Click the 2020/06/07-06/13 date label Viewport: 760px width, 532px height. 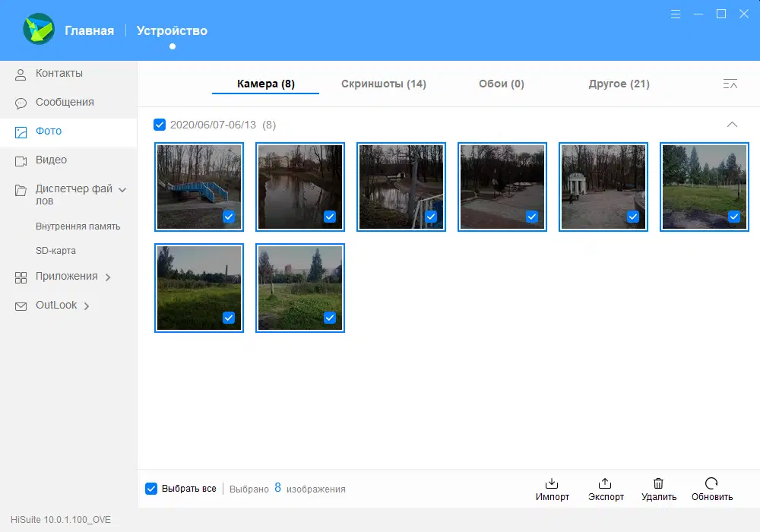(x=213, y=125)
